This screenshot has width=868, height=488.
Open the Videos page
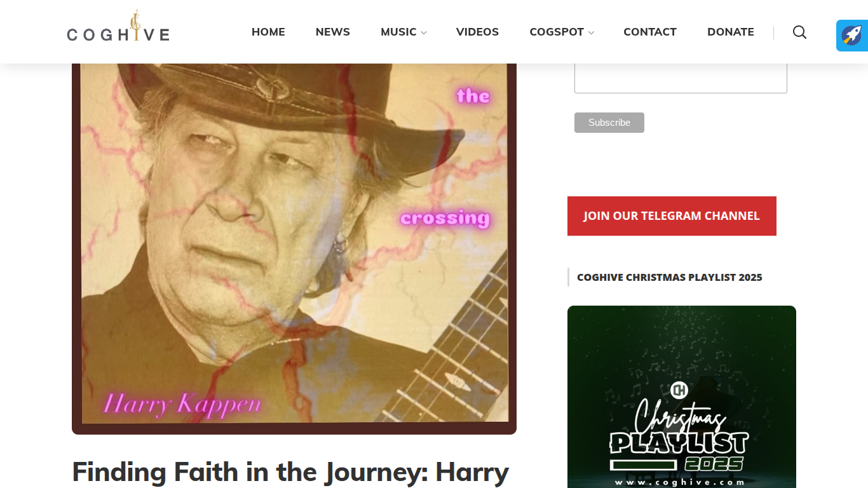coord(477,32)
